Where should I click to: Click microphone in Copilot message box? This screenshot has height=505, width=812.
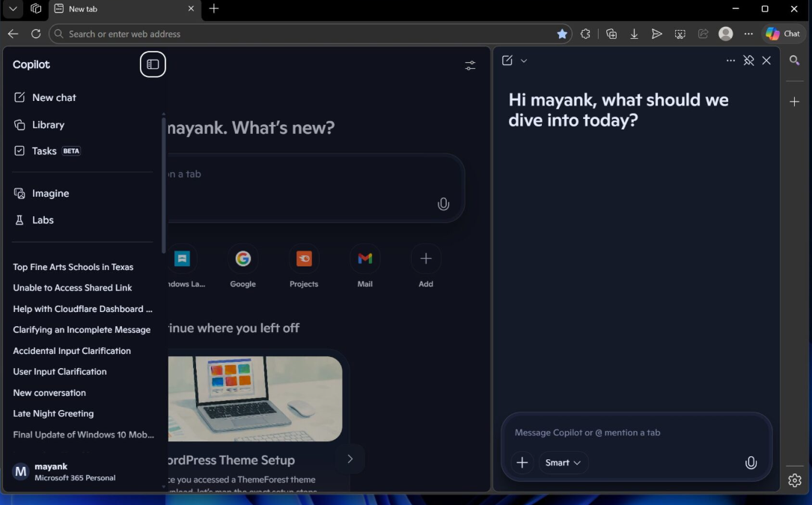(751, 462)
